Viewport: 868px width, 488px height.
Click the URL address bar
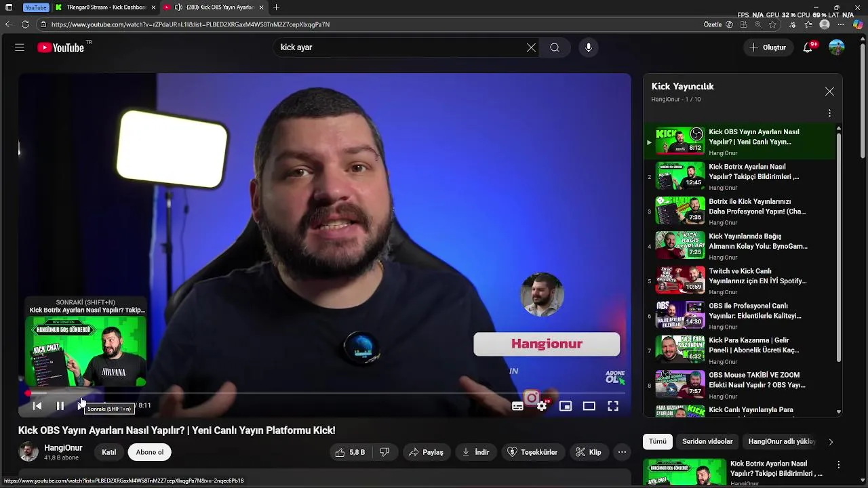(366, 24)
